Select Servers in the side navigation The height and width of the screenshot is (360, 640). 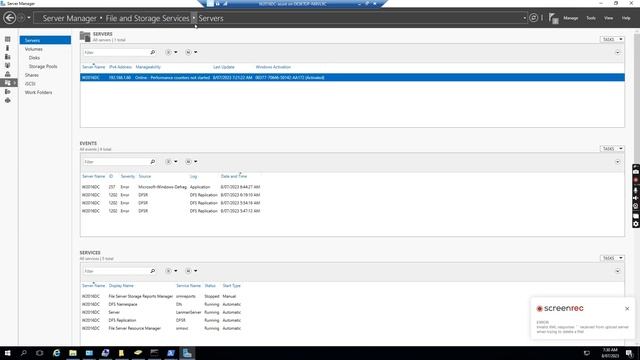[x=45, y=40]
